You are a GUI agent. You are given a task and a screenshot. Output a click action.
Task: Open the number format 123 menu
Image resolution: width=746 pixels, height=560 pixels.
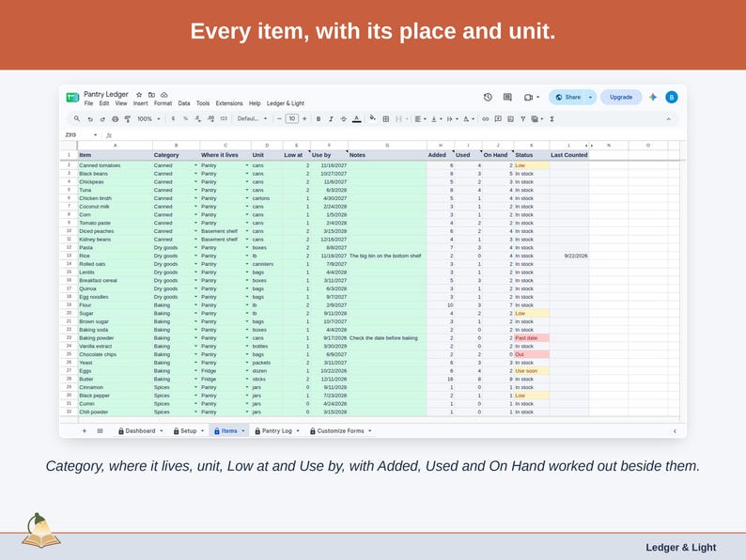pos(224,119)
